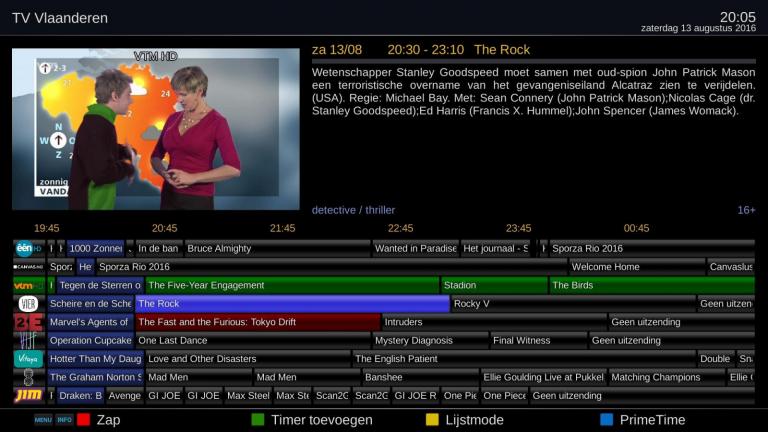768x432 pixels.
Task: Select Bruce Almighty on één
Action: coord(277,248)
